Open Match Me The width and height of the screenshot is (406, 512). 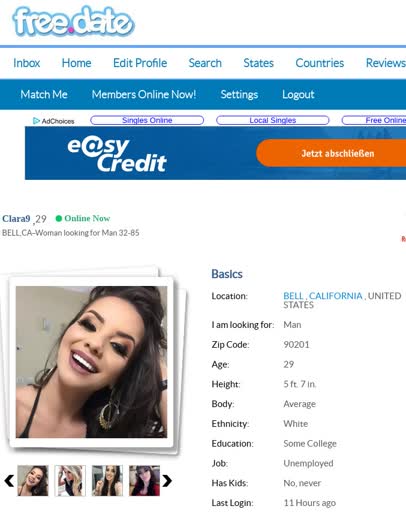click(44, 94)
